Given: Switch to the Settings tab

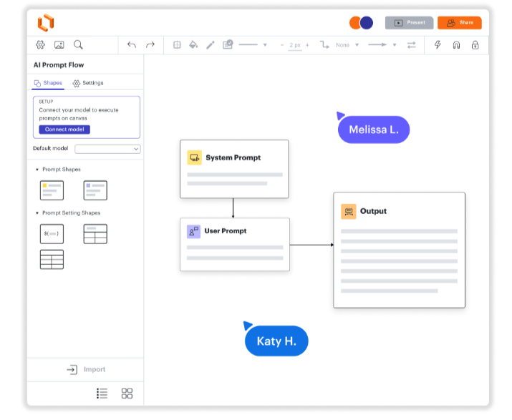Looking at the screenshot, I should click(88, 83).
